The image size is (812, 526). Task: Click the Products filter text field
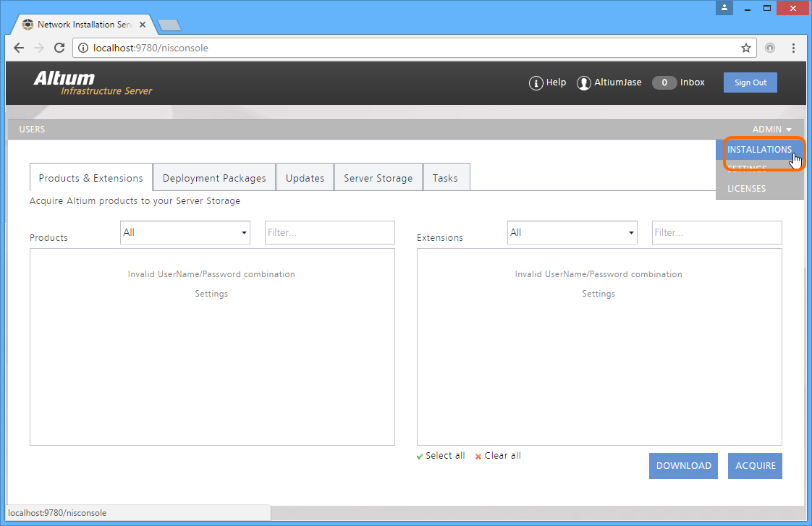(x=329, y=233)
